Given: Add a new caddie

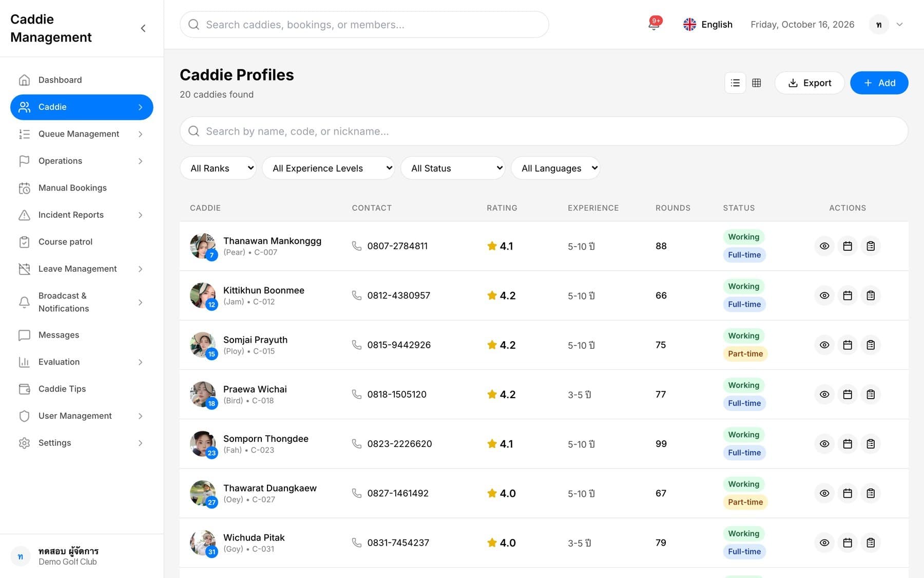Looking at the screenshot, I should pos(879,83).
